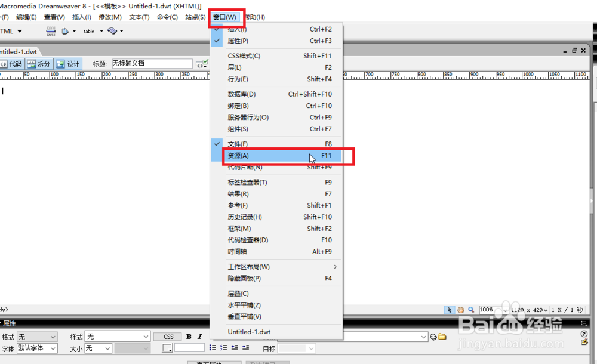This screenshot has width=597, height=364.
Task: Click the mobile/media object icon in the insert bar
Action: (x=65, y=31)
